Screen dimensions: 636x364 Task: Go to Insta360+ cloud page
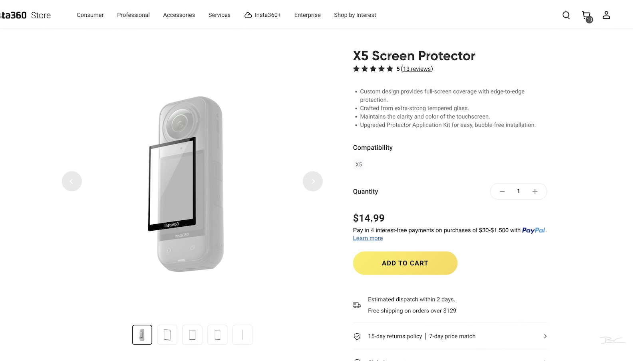(263, 15)
